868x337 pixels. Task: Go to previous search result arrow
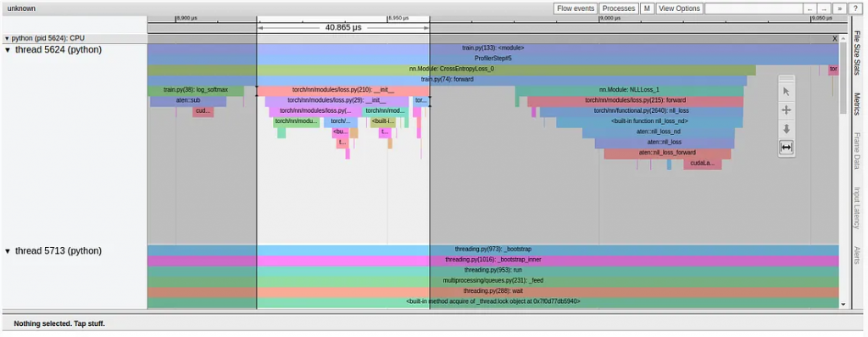click(810, 8)
